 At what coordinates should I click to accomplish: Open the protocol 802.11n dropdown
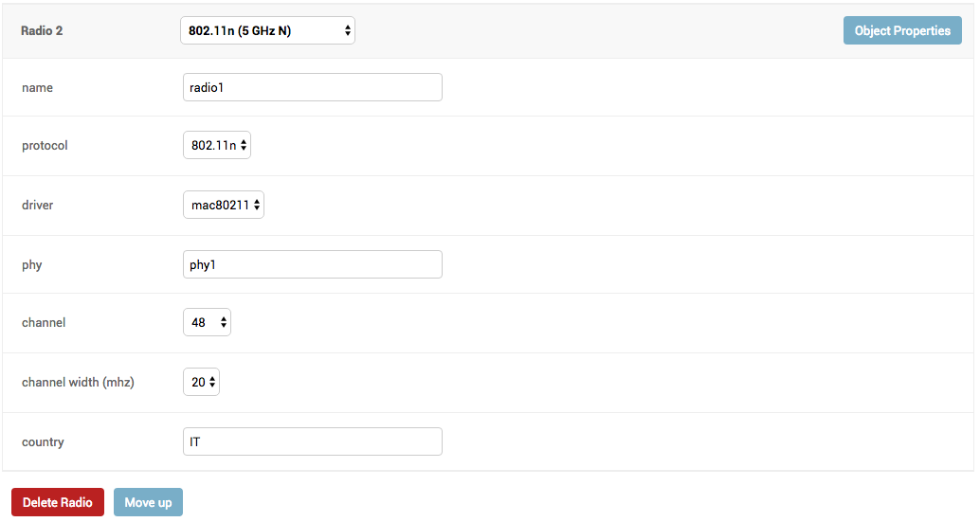coord(217,146)
